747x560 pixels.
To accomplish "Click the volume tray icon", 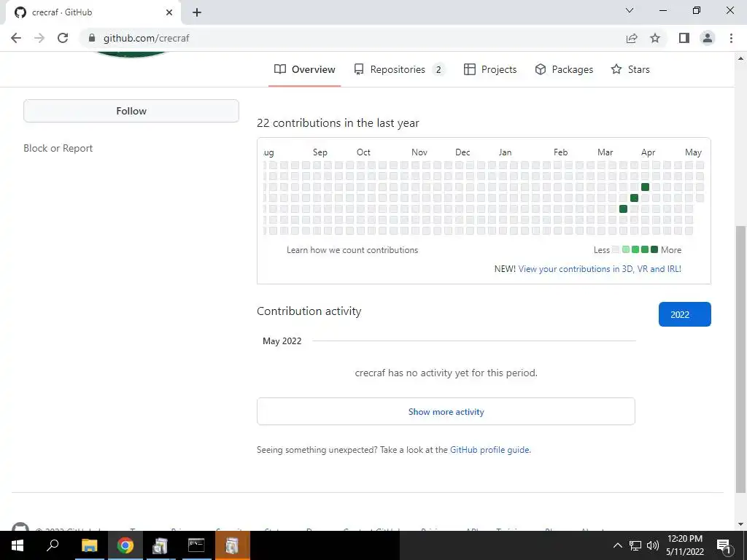I will tap(653, 545).
